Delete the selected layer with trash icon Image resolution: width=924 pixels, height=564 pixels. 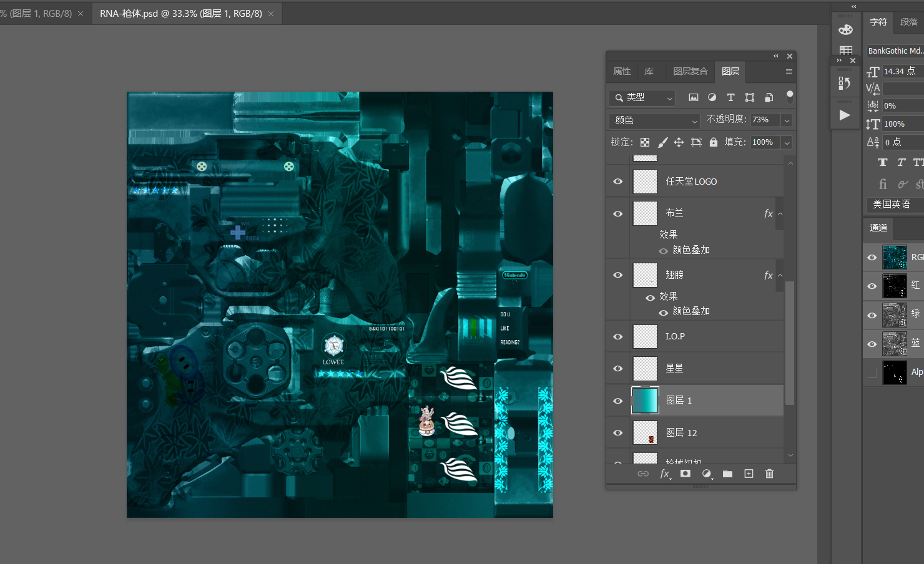pyautogui.click(x=769, y=474)
